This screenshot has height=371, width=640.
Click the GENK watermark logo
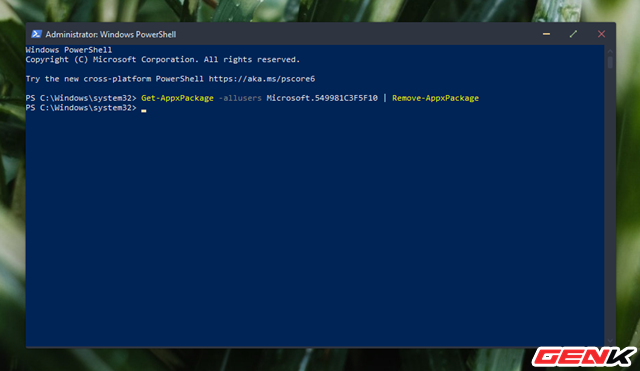coord(584,357)
